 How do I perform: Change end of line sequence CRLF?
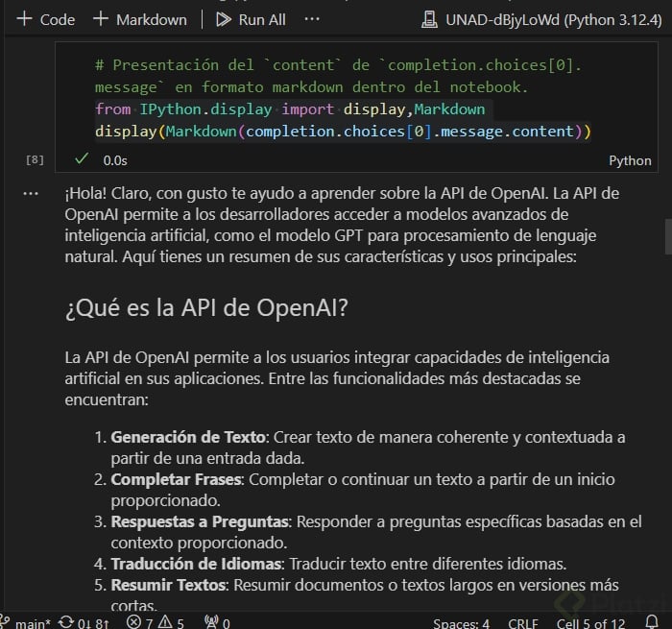(523, 623)
